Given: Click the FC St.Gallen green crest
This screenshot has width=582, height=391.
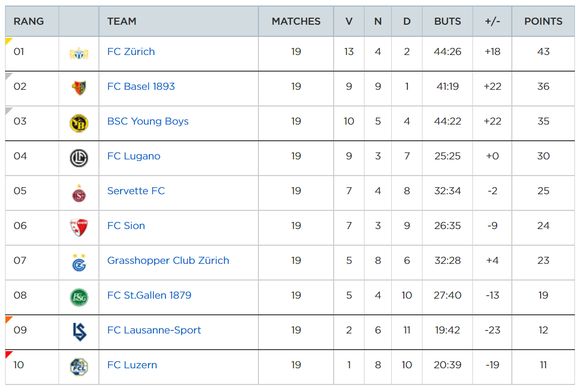Looking at the screenshot, I should (79, 297).
